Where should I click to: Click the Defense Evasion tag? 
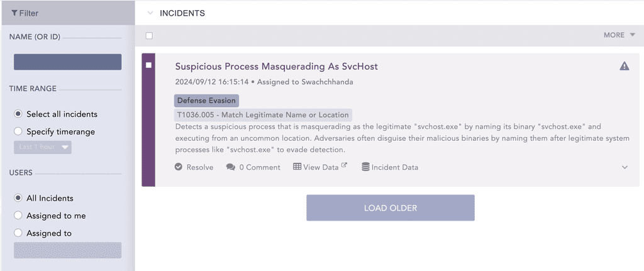pos(206,101)
